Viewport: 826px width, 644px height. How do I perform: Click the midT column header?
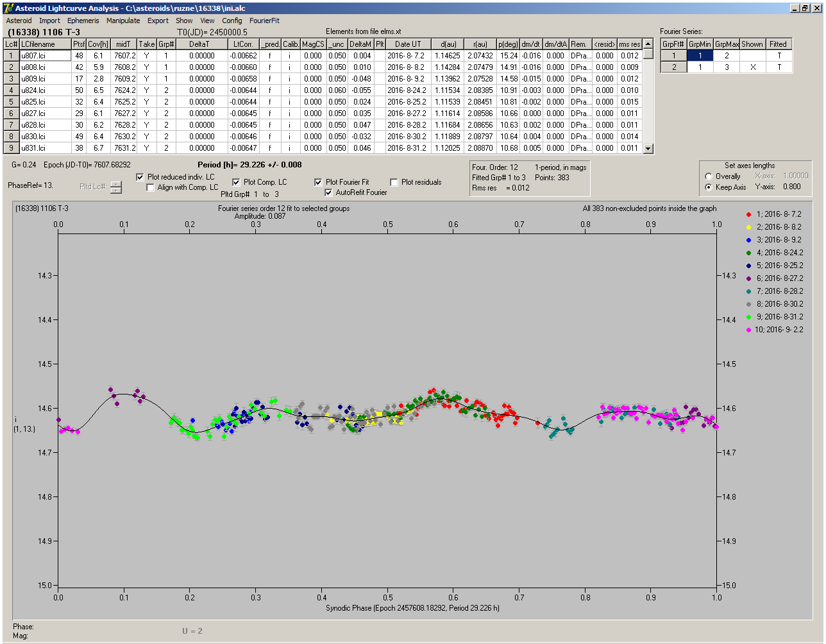click(x=124, y=44)
